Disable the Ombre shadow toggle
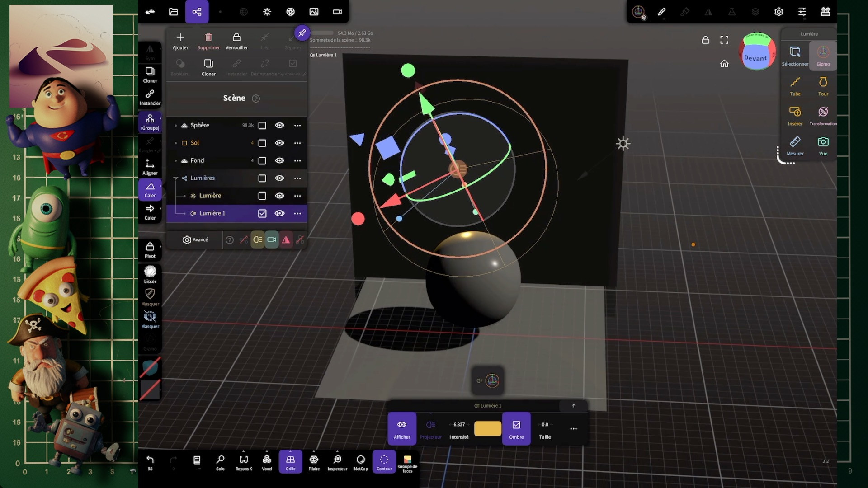The height and width of the screenshot is (488, 868). (516, 428)
